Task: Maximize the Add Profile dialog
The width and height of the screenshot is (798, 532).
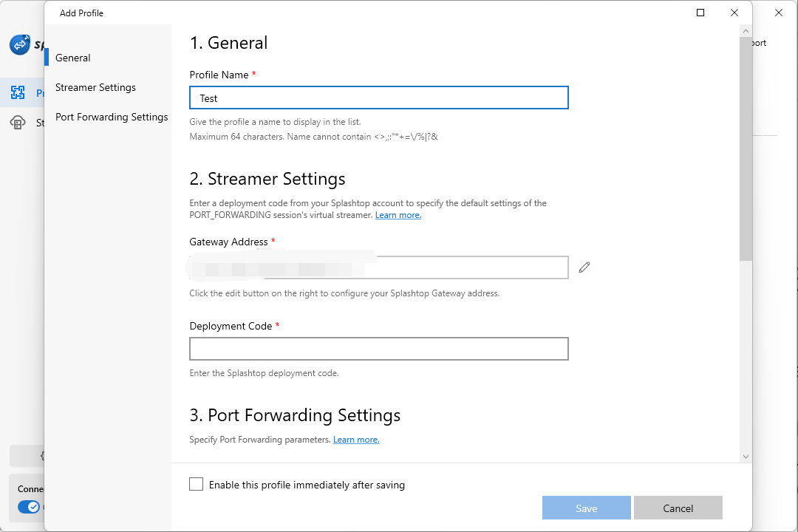Action: pos(700,13)
